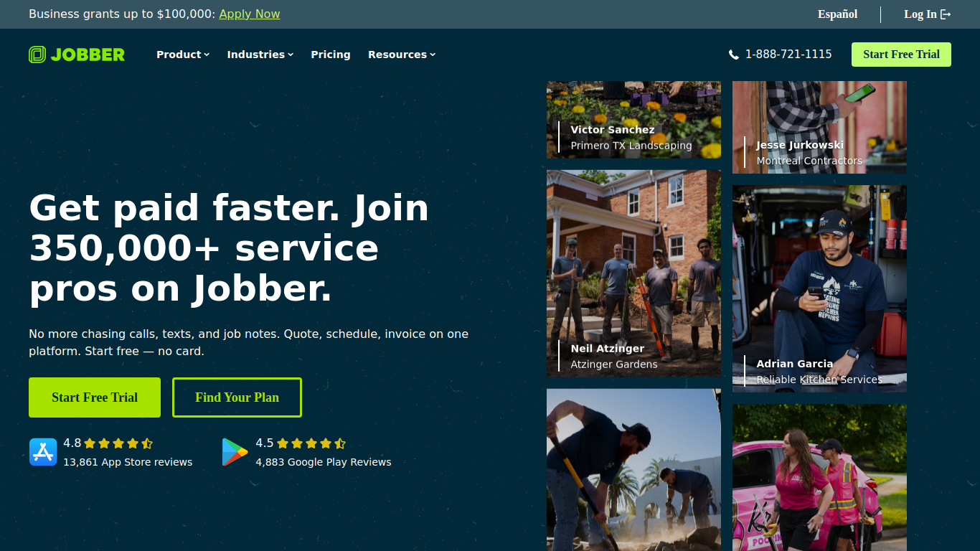The width and height of the screenshot is (980, 551).
Task: Expand the Resources menu
Action: click(x=402, y=55)
